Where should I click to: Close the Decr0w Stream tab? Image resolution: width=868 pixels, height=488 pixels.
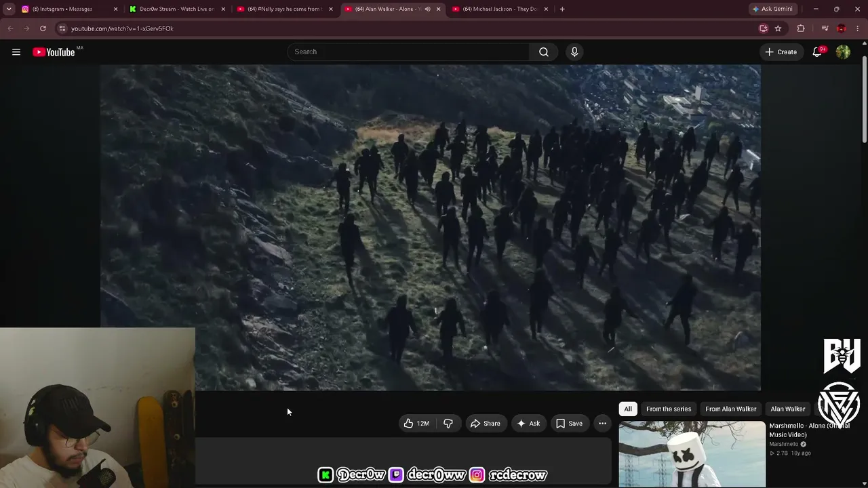(223, 9)
